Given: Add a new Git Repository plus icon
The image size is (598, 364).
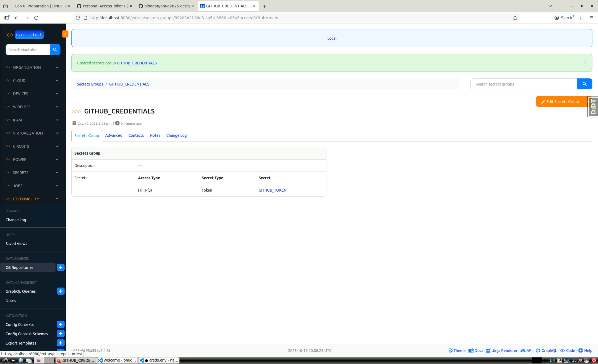Looking at the screenshot, I should click(61, 267).
